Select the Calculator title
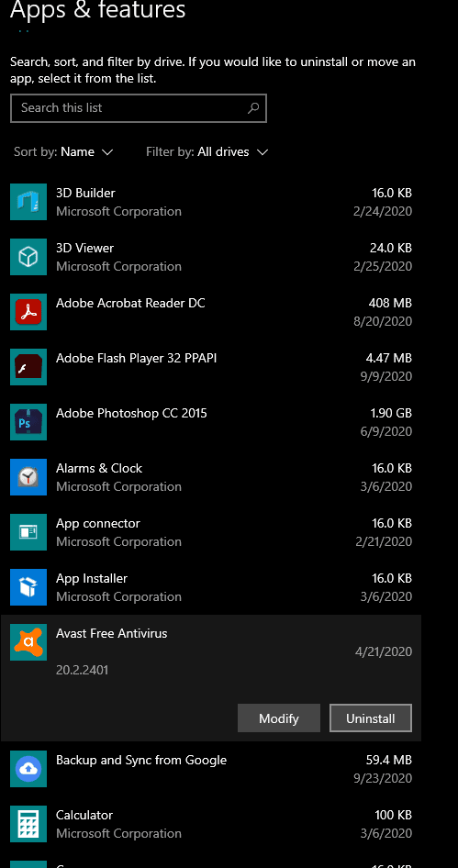The image size is (458, 868). tap(84, 816)
